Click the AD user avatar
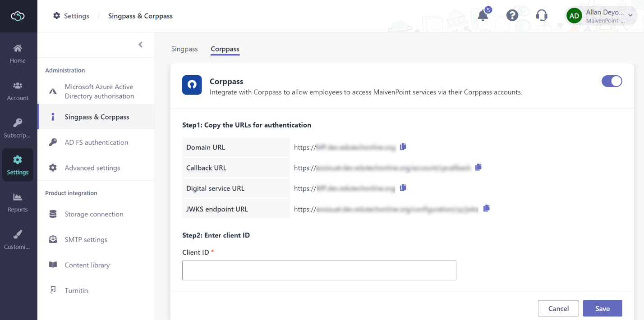This screenshot has height=320, width=644. 574,16
